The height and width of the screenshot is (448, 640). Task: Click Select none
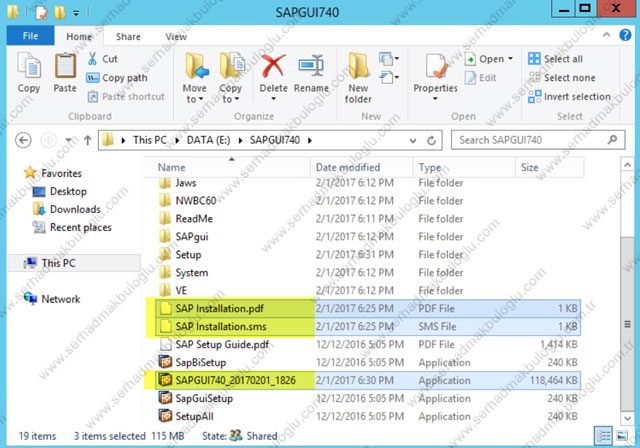click(x=562, y=78)
